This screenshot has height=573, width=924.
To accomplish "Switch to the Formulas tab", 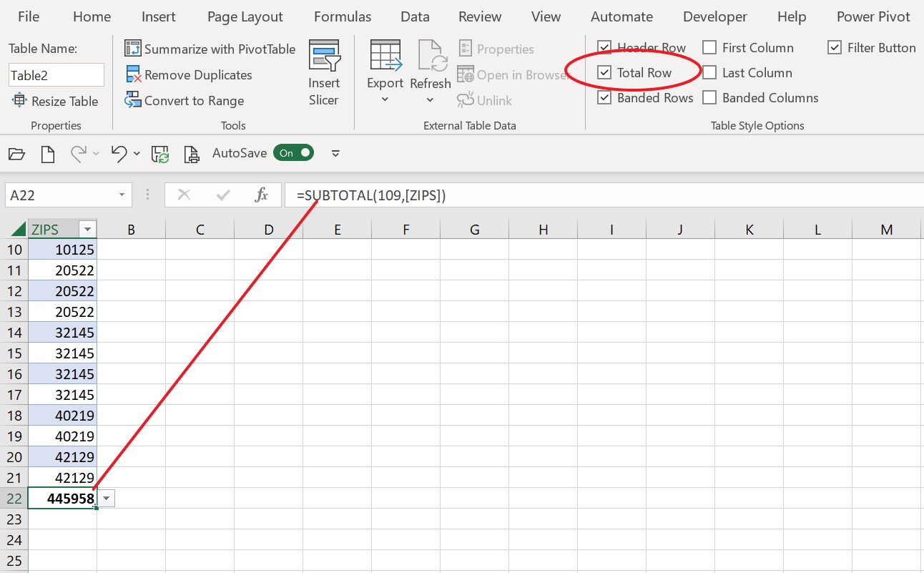I will point(342,16).
